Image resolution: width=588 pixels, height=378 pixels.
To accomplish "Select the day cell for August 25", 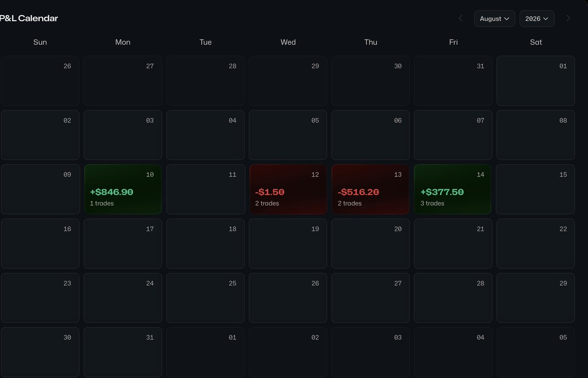I will point(205,298).
